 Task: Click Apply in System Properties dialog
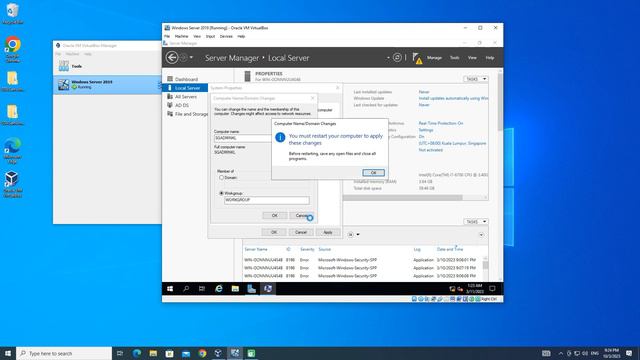point(328,232)
